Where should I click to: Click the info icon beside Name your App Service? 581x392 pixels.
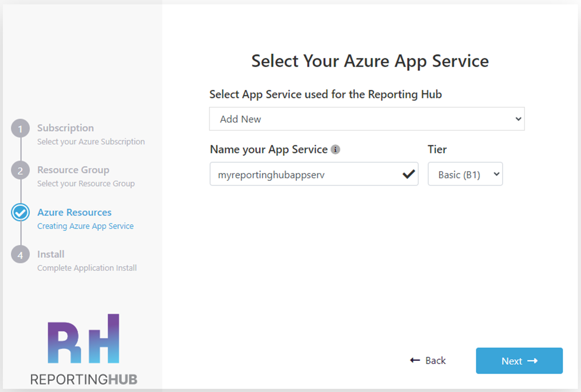pyautogui.click(x=335, y=149)
